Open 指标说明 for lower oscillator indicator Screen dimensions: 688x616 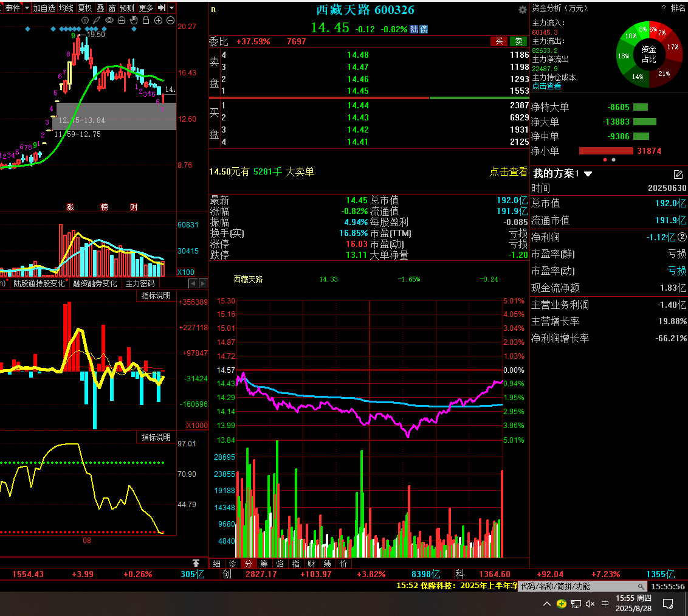[156, 438]
